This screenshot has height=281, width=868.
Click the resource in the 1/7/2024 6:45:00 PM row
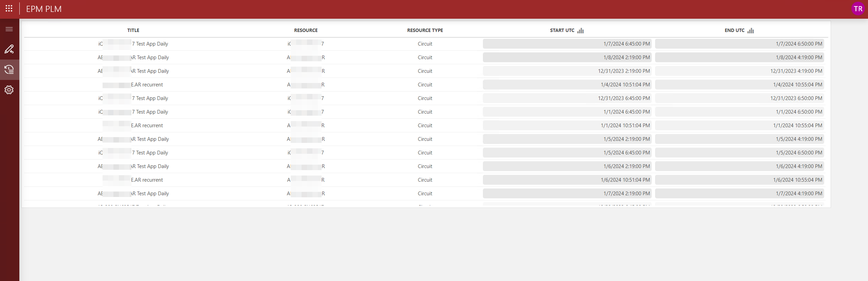click(306, 44)
